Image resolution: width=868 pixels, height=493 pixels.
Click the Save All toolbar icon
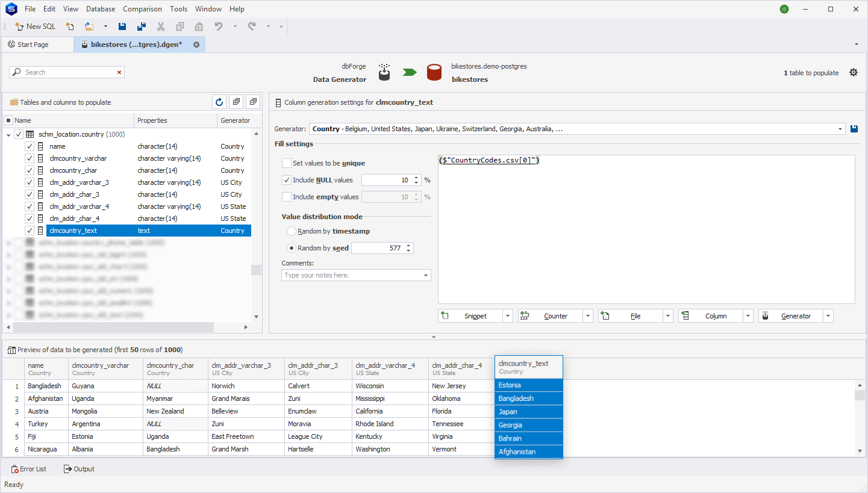(x=142, y=26)
